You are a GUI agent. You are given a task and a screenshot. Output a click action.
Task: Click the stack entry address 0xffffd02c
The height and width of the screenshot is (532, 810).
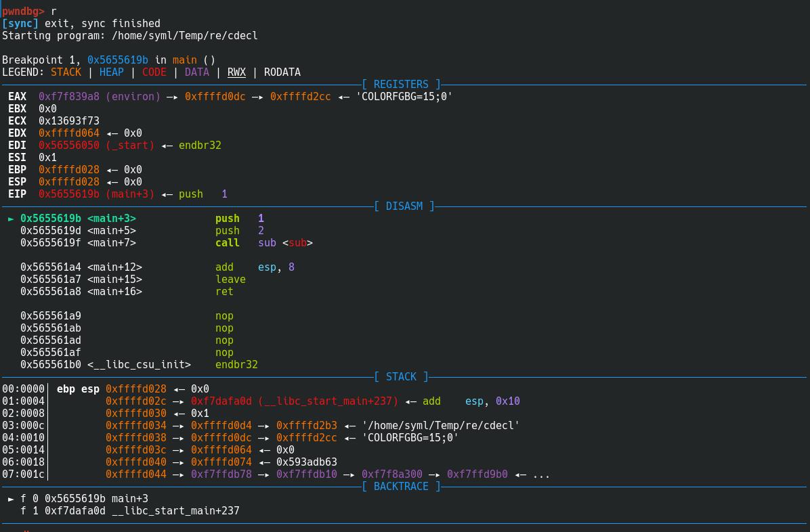135,401
